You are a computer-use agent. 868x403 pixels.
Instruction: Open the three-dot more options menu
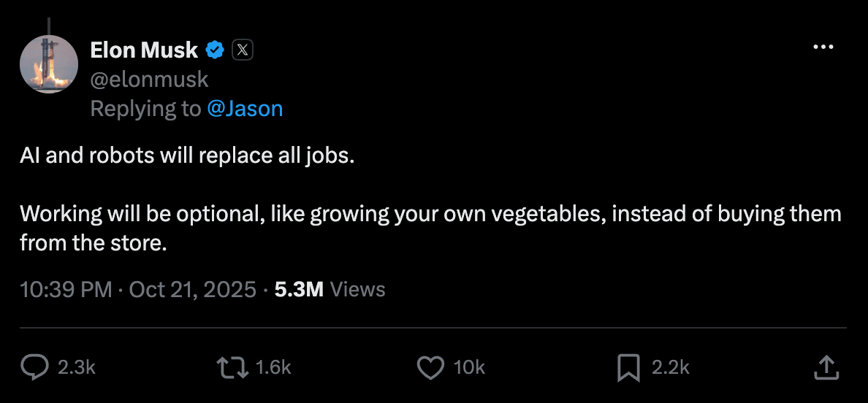(823, 47)
